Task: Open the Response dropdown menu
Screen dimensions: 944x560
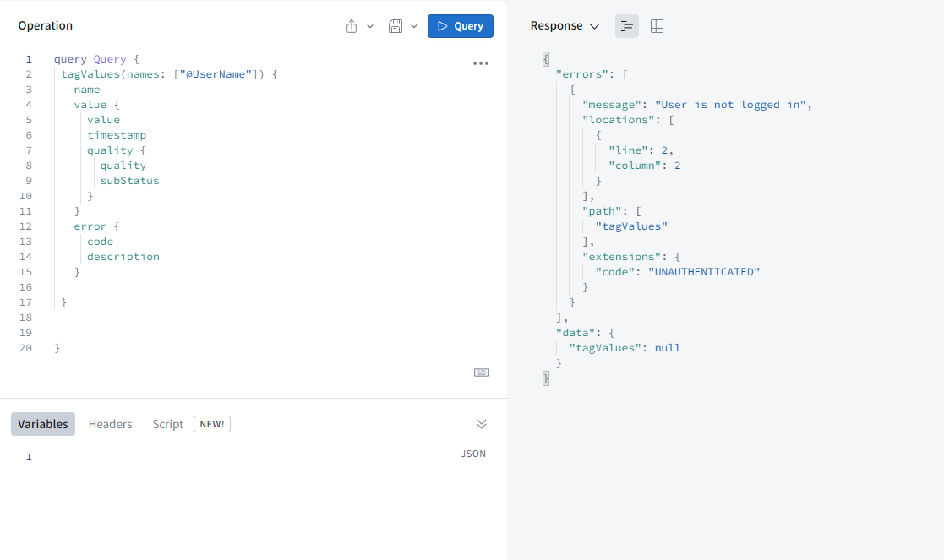Action: pyautogui.click(x=565, y=26)
